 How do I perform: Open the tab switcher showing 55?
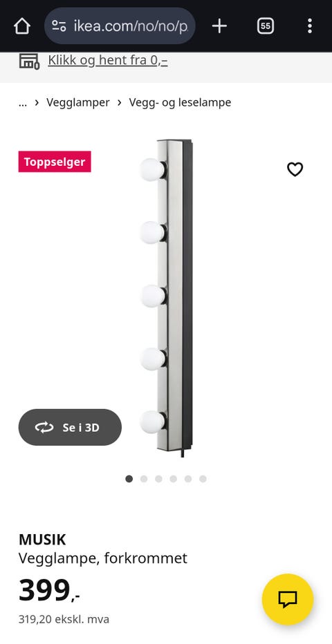(x=266, y=26)
